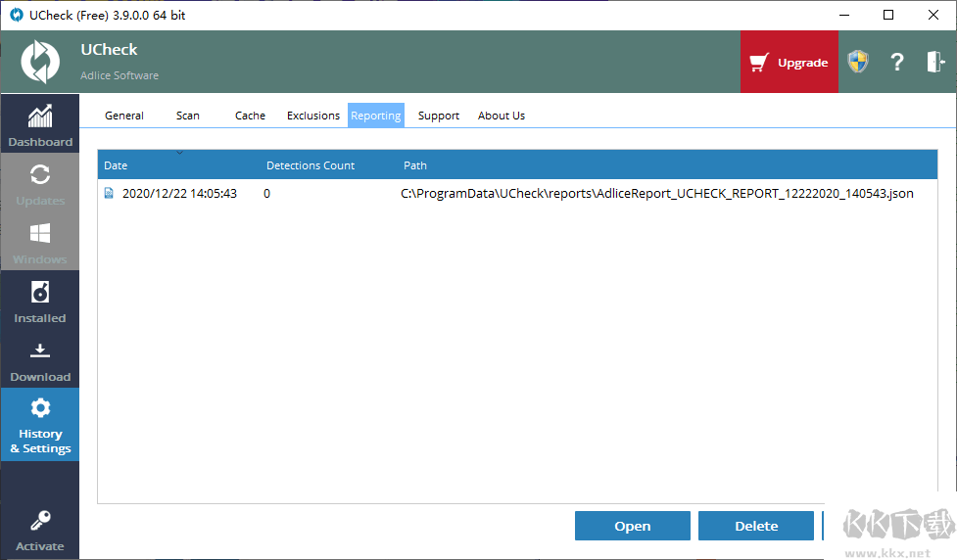Click the Open report button
Screen dimensions: 957x560
(x=633, y=526)
